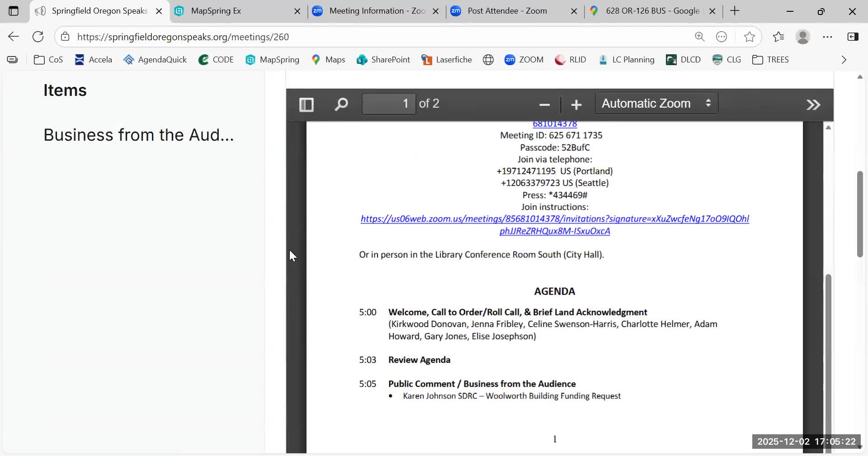Open the CODE bookmark
This screenshot has width=868, height=456.
pos(216,60)
